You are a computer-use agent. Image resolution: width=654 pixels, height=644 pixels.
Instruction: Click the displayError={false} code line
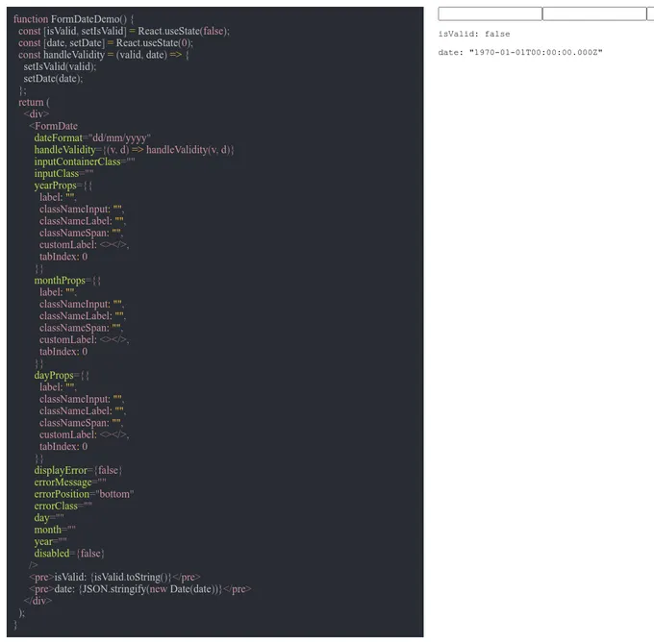click(78, 471)
